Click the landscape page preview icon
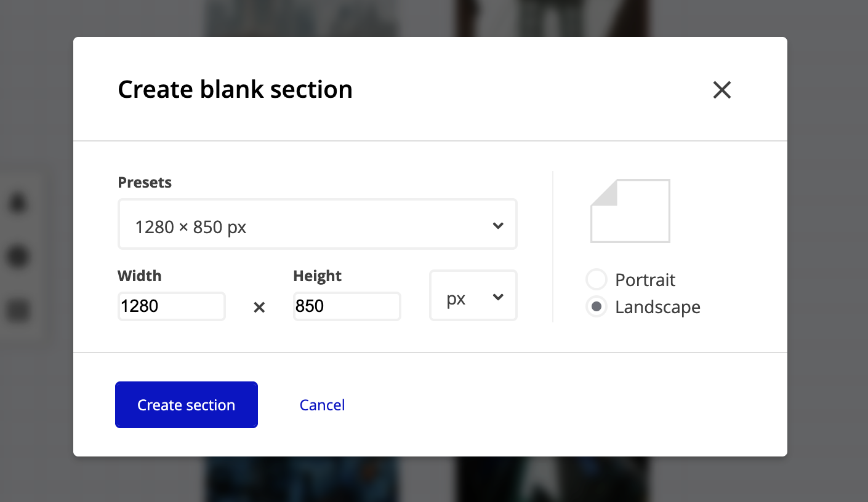Viewport: 868px width, 502px height. click(630, 210)
